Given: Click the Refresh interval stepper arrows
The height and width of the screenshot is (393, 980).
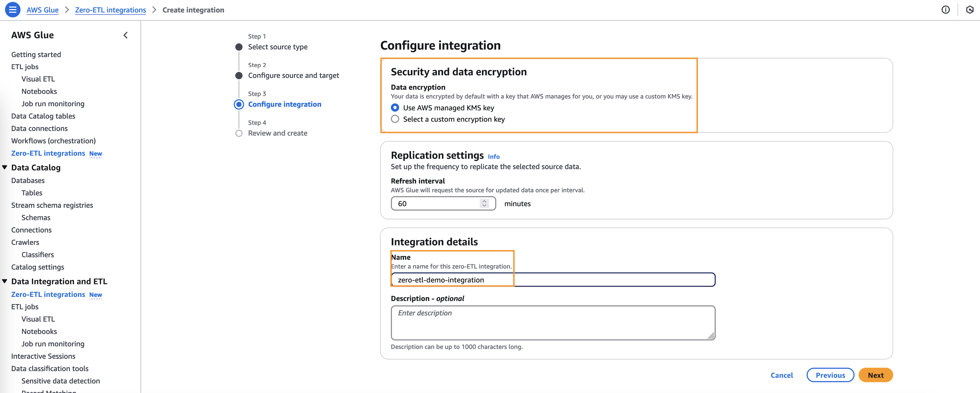Looking at the screenshot, I should click(484, 204).
